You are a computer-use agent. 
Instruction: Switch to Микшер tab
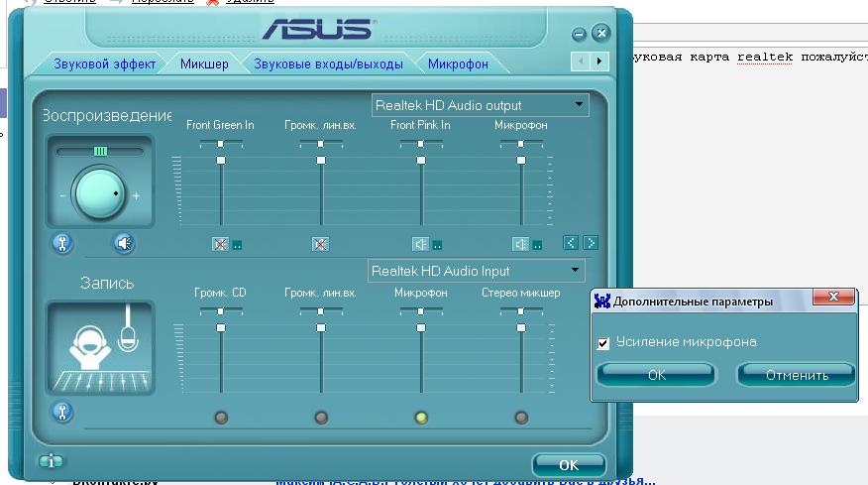pyautogui.click(x=204, y=64)
